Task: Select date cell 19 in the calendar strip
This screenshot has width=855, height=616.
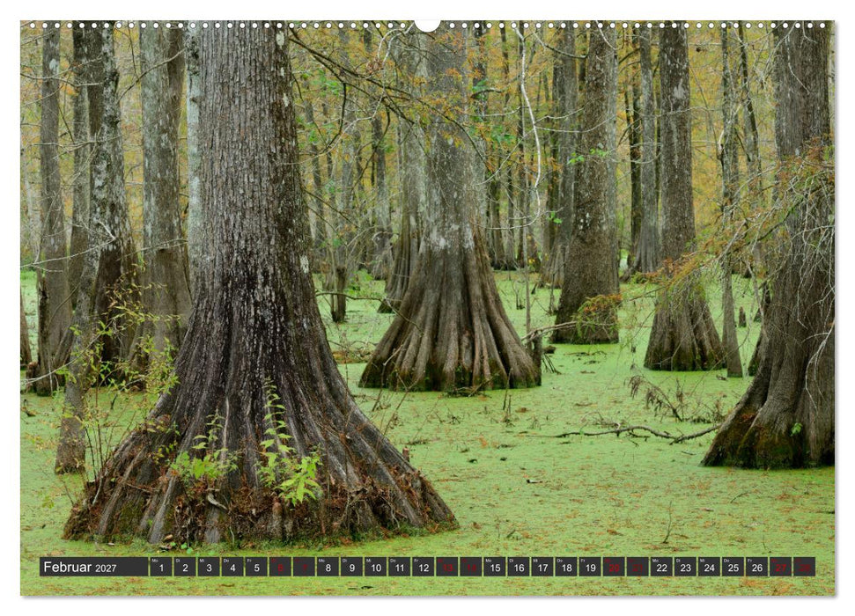Action: coord(590,567)
